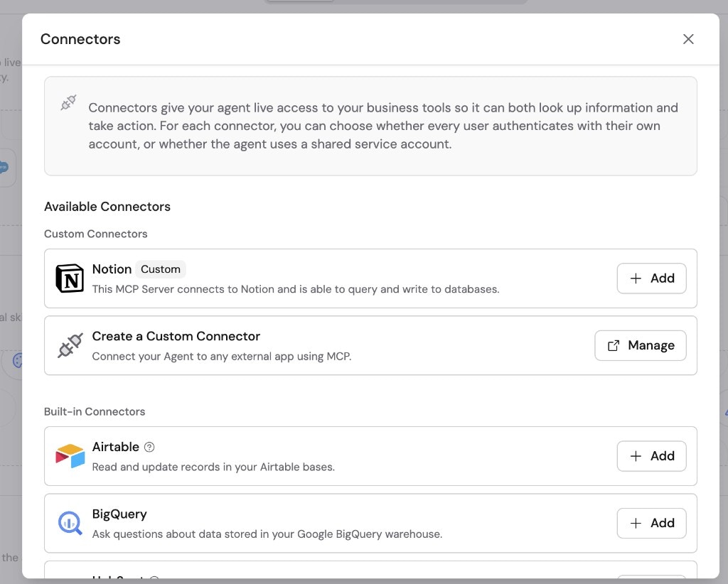Add the BigQuery connector
This screenshot has height=584, width=728.
coord(651,523)
